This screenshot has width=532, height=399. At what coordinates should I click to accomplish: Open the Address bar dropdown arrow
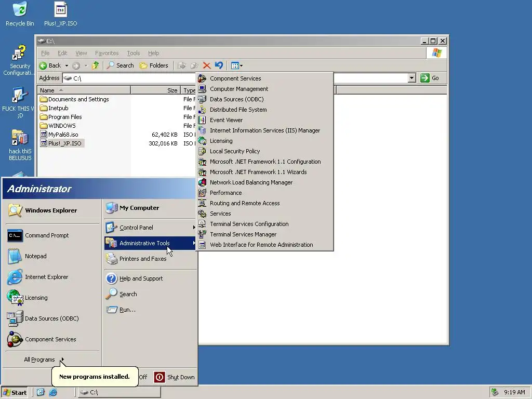click(411, 78)
